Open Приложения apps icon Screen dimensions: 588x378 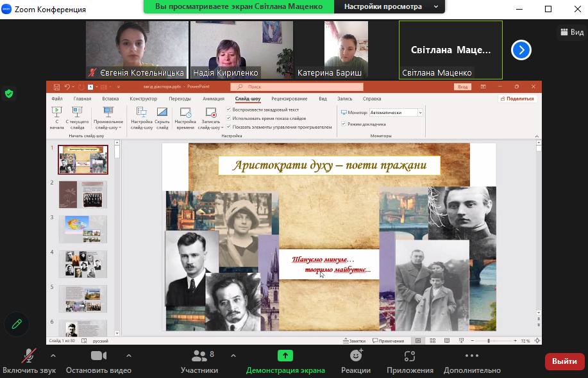[410, 356]
